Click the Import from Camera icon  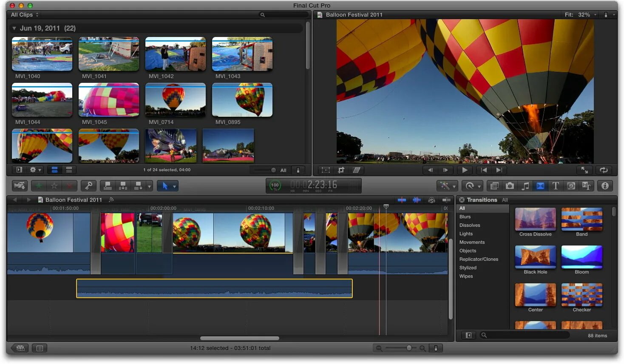20,186
